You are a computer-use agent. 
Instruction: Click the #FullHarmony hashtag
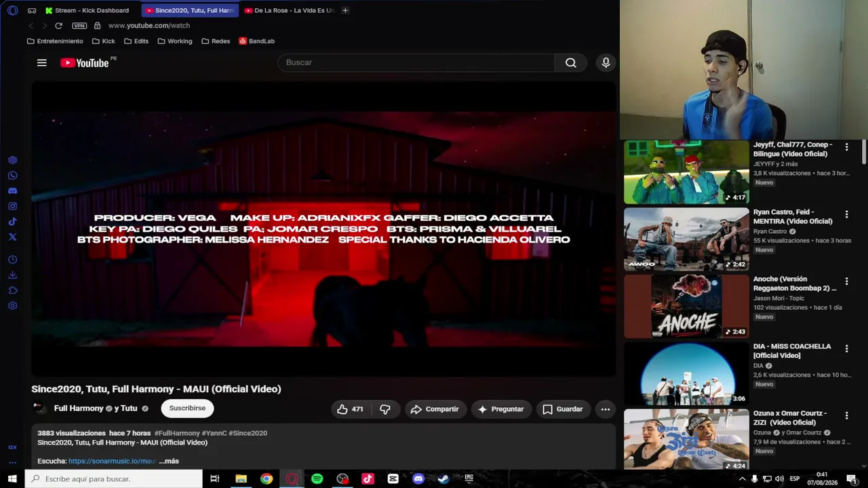(177, 433)
